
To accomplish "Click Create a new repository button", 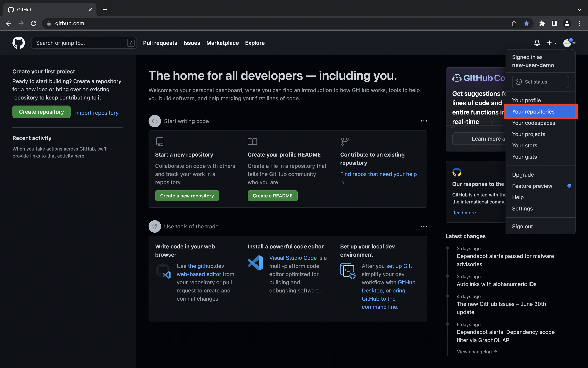I will (187, 196).
